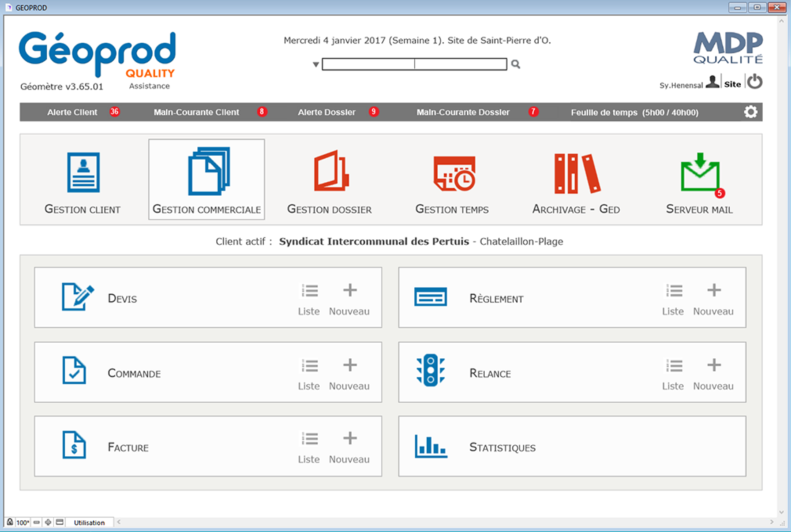Viewport: 791px width, 532px height.
Task: Open the 100 zoom level selector
Action: [x=23, y=522]
